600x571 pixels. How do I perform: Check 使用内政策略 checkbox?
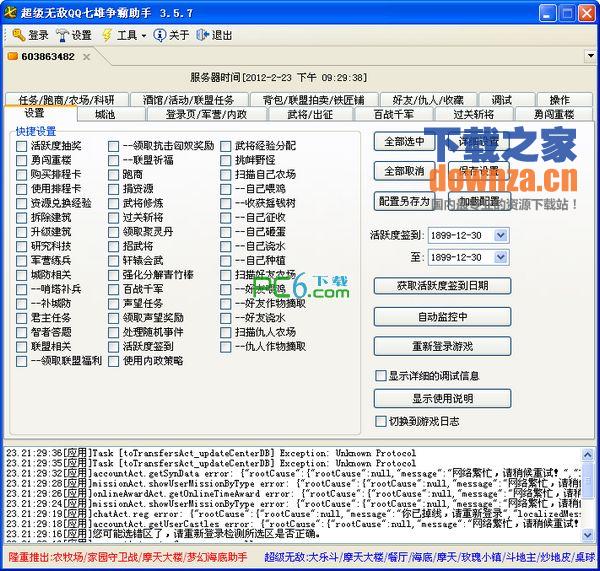[113, 361]
